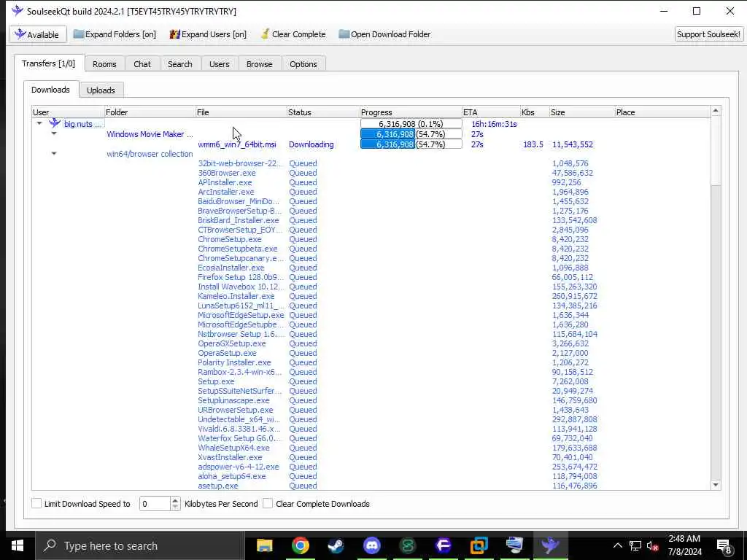Switch to the Uploads sub-tab

tap(101, 90)
